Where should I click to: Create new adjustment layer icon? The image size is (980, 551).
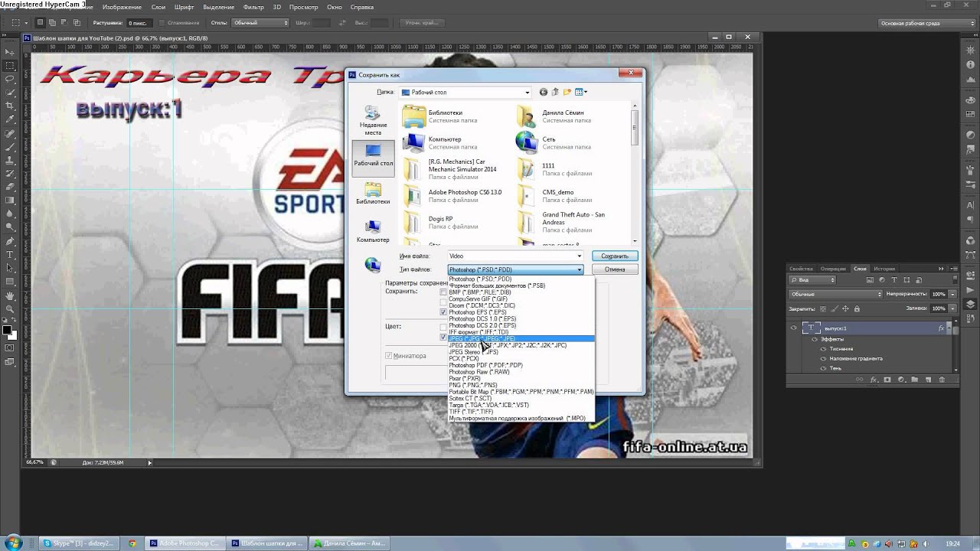click(901, 380)
